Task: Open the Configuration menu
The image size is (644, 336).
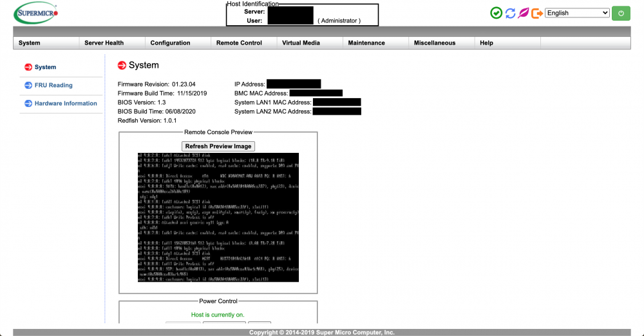Action: tap(178, 43)
